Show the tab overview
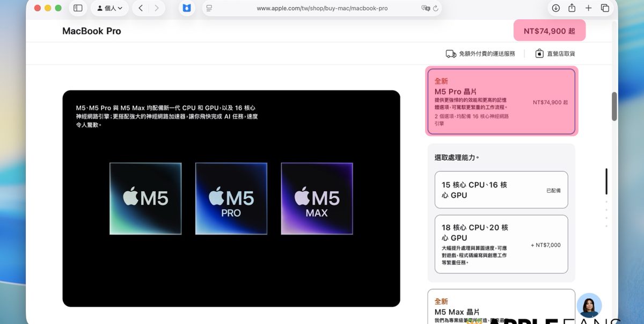This screenshot has height=324, width=644. (x=605, y=8)
